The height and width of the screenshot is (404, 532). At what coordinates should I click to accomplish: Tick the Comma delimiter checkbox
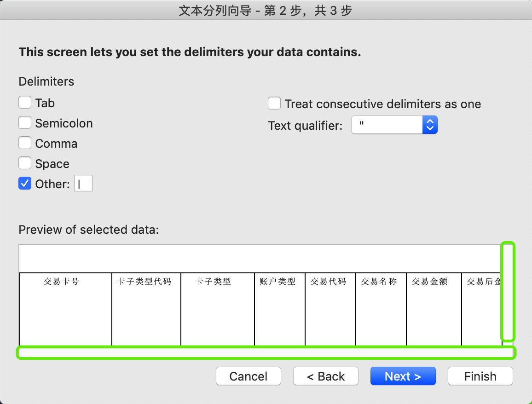(x=25, y=143)
